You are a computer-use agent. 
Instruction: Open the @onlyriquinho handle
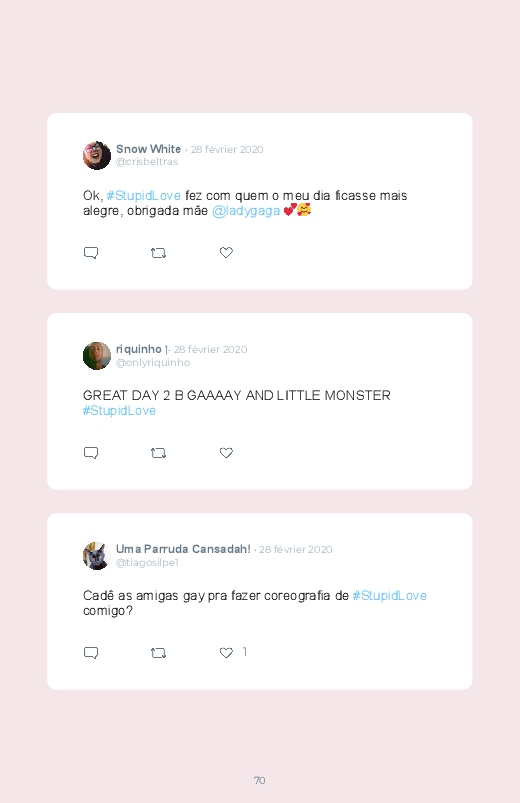click(153, 363)
